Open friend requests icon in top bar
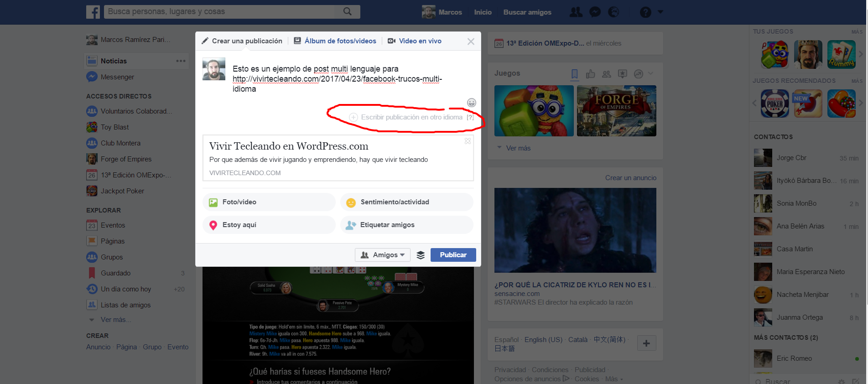 576,12
